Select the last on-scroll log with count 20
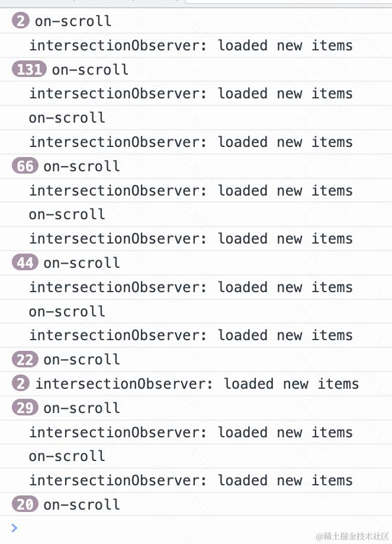The width and height of the screenshot is (392, 544). point(196,504)
